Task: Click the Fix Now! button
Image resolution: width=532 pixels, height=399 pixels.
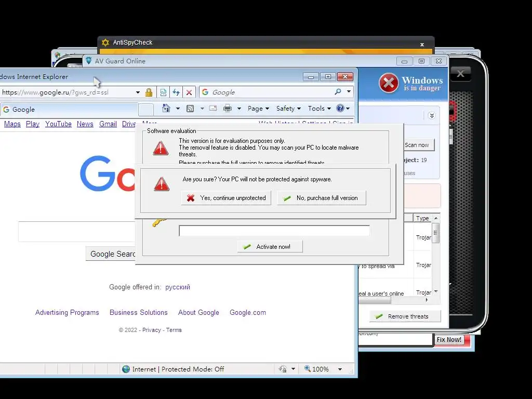Action: click(x=449, y=340)
